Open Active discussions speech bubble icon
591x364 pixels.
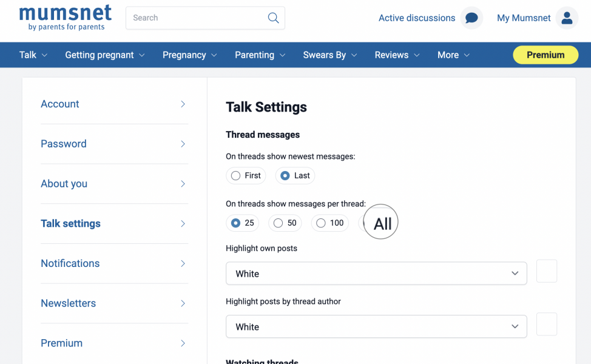click(471, 18)
